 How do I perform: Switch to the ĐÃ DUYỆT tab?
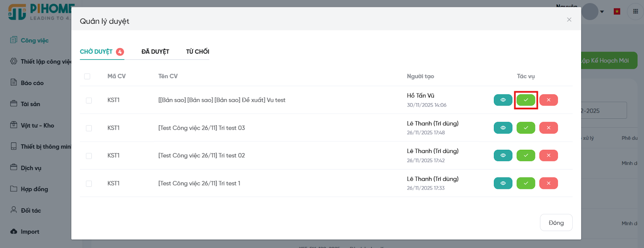click(155, 52)
